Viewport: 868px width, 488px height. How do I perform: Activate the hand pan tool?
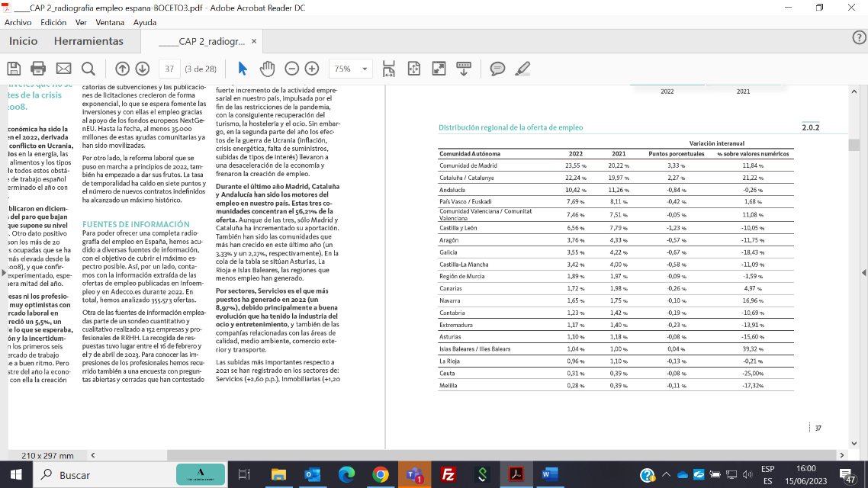coord(268,69)
